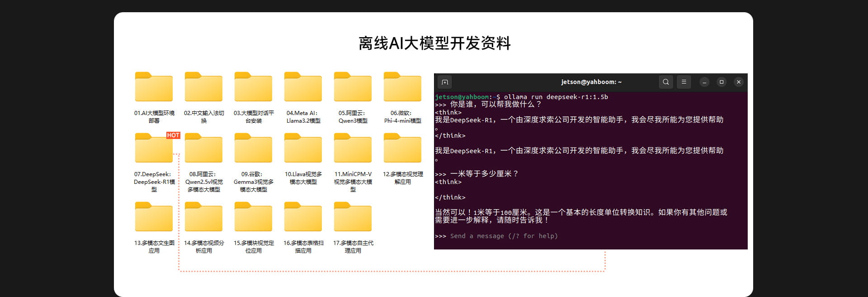This screenshot has height=297, width=868.
Task: Click the terminal title jetson@yahboom: ~
Action: pos(591,82)
